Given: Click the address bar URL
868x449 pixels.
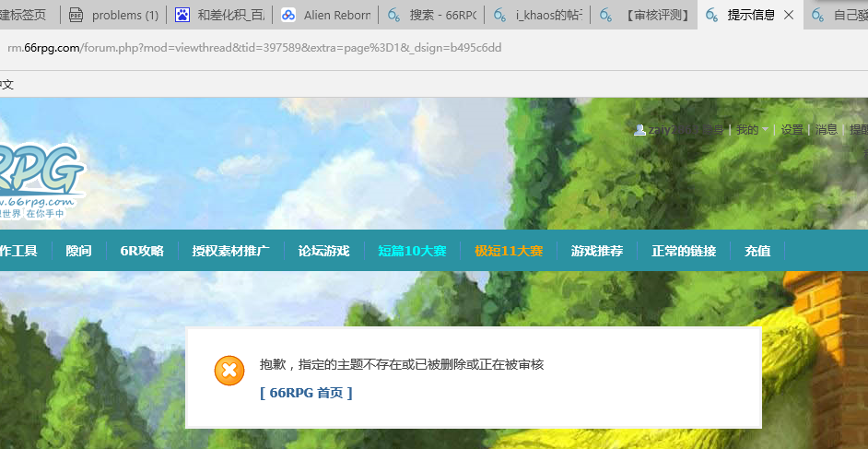Looking at the screenshot, I should pos(254,48).
